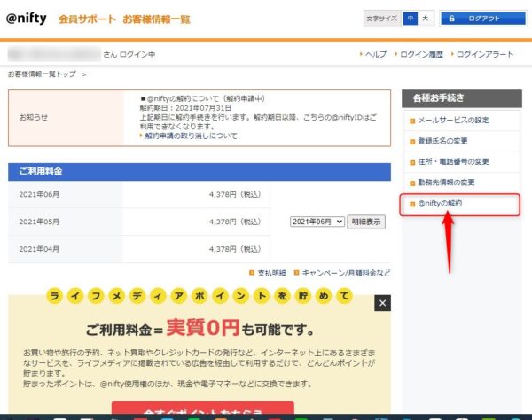532x420 pixels.
Task: Click the lock icon on ログアウト button
Action: (451, 18)
